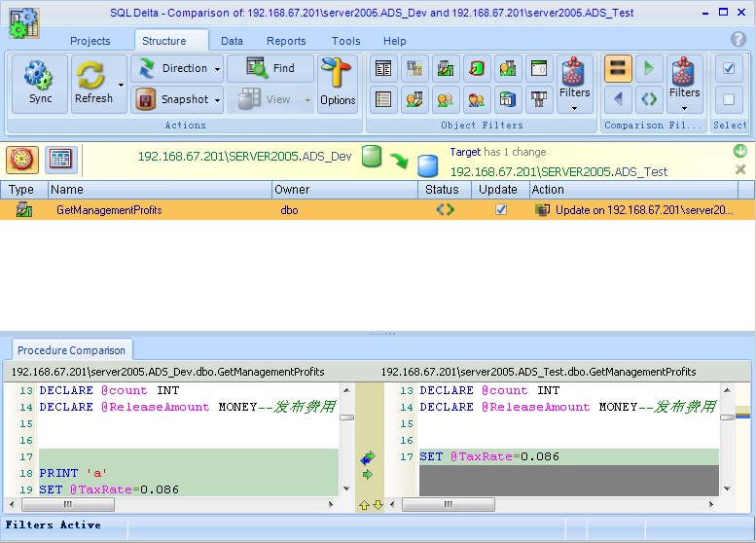Click the help question mark icon
This screenshot has height=543, width=756.
pyautogui.click(x=738, y=40)
